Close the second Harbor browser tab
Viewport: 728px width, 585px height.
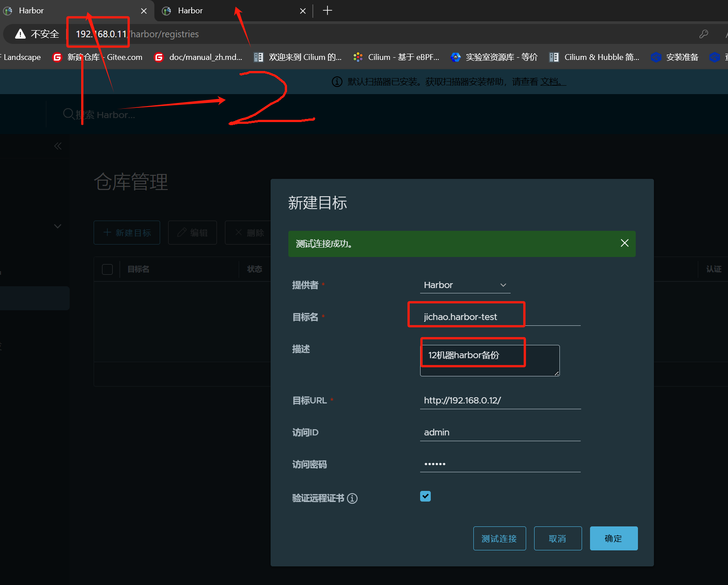click(303, 11)
